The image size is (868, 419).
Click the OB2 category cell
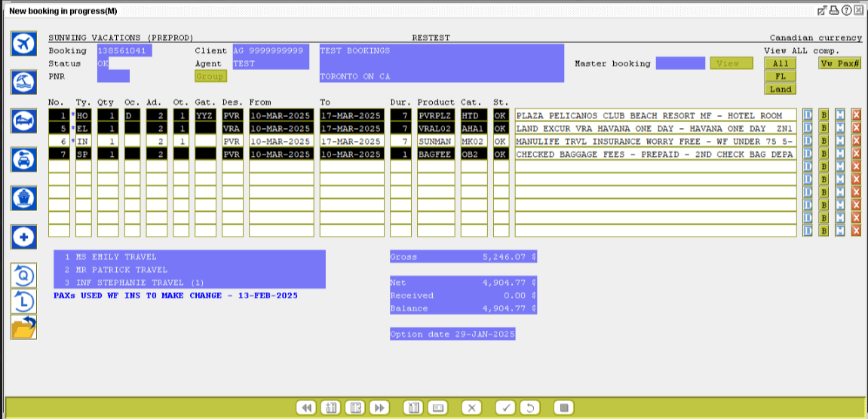[x=474, y=154]
